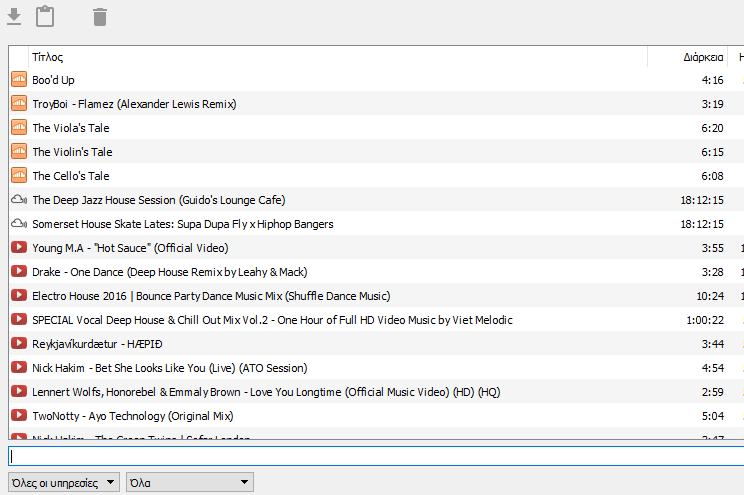
Task: Select 'SPECIAL Vocal Deep House' mix title
Action: click(x=272, y=320)
